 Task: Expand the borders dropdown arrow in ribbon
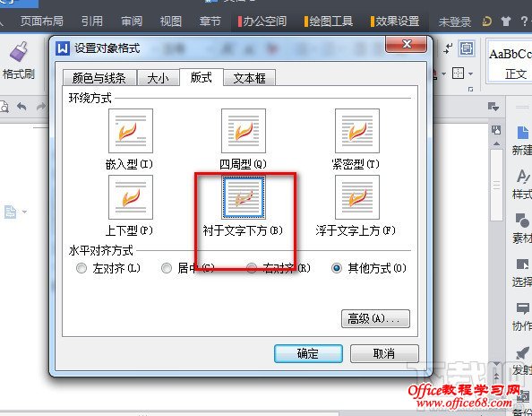[470, 74]
